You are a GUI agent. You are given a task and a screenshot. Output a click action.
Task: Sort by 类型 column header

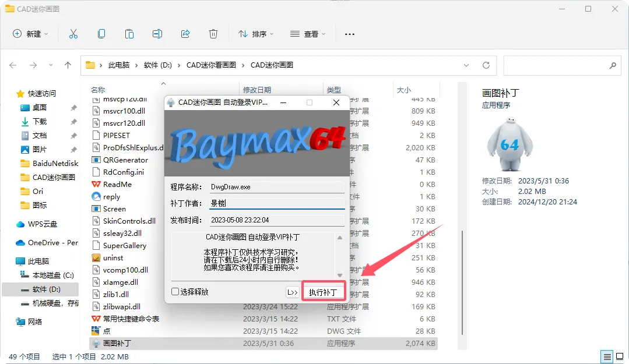334,90
